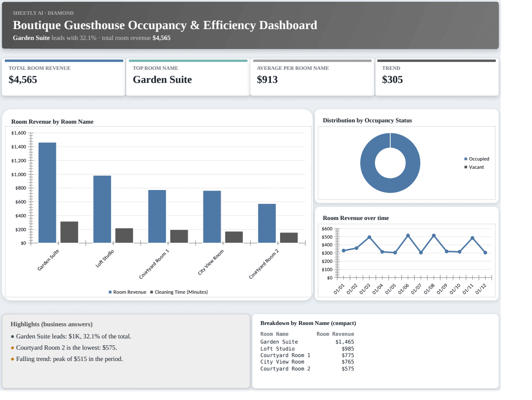This screenshot has height=400, width=532.
Task: Select the Garden Suite blue revenue bar
Action: click(47, 193)
